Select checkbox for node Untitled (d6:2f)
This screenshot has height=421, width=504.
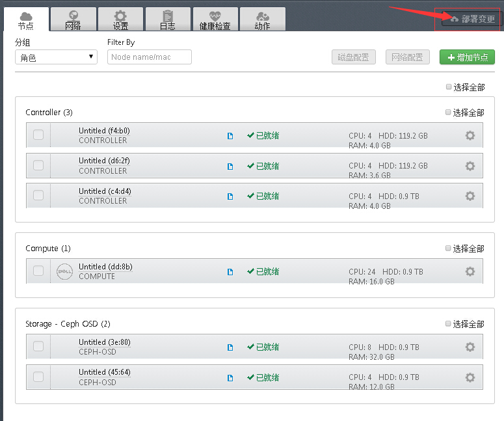coord(38,165)
